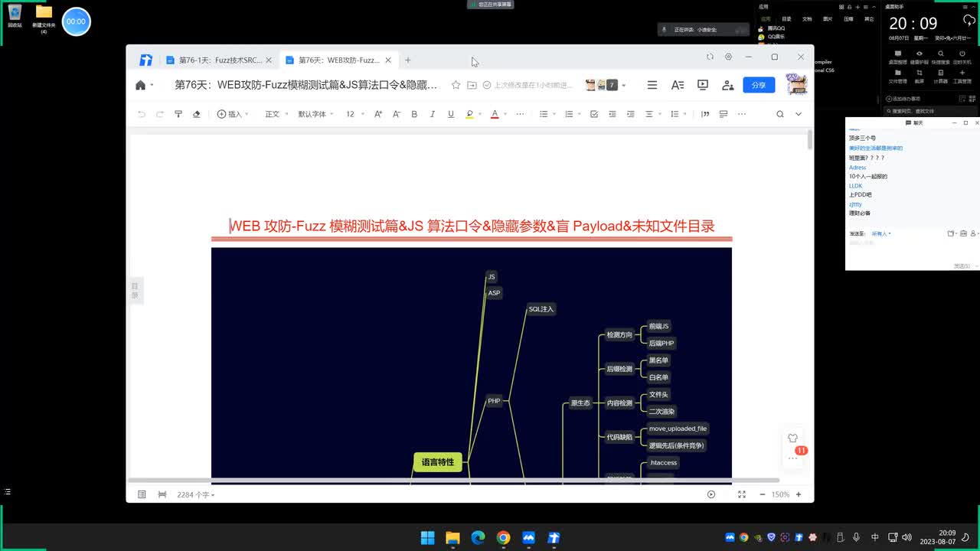Open the word count dropdown 2284个字
The image size is (980, 551).
pyautogui.click(x=196, y=495)
